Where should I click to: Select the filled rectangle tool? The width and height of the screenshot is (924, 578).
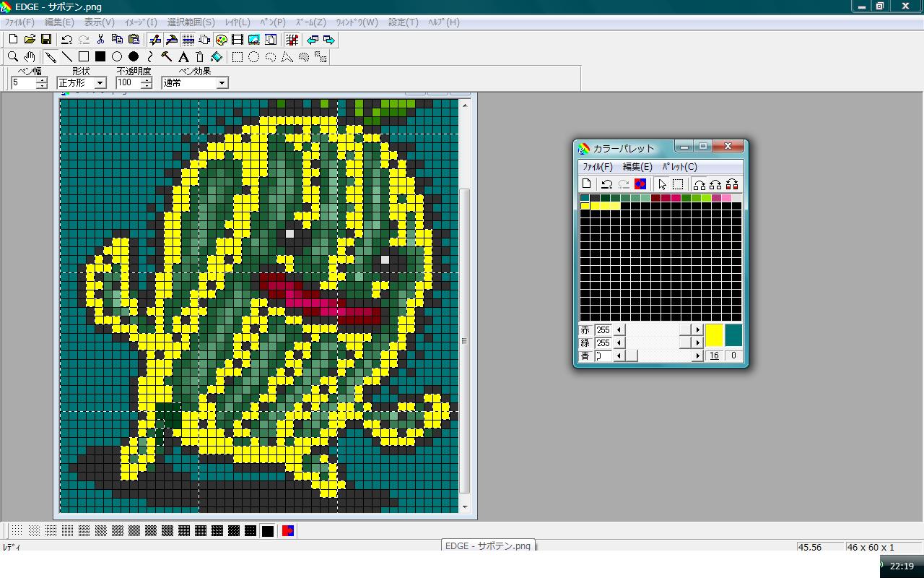[x=100, y=56]
